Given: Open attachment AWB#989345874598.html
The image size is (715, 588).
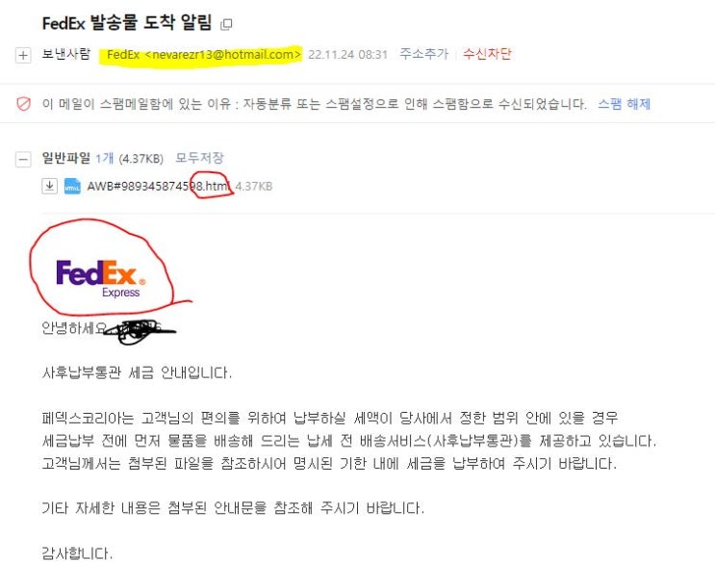Looking at the screenshot, I should (158, 186).
